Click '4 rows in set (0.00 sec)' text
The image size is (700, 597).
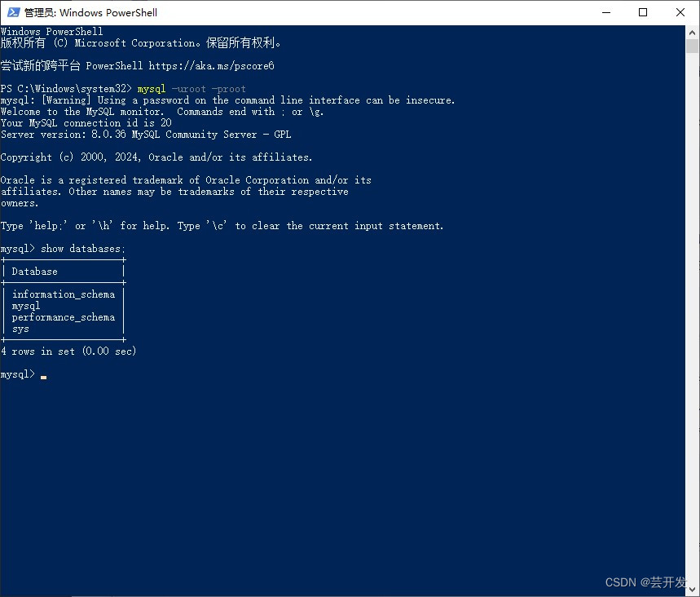tap(68, 352)
